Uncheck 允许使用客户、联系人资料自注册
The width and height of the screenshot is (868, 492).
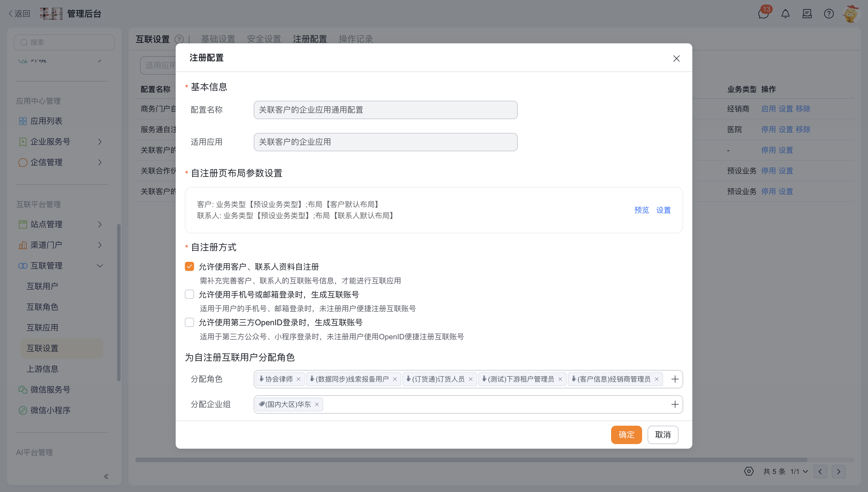189,267
